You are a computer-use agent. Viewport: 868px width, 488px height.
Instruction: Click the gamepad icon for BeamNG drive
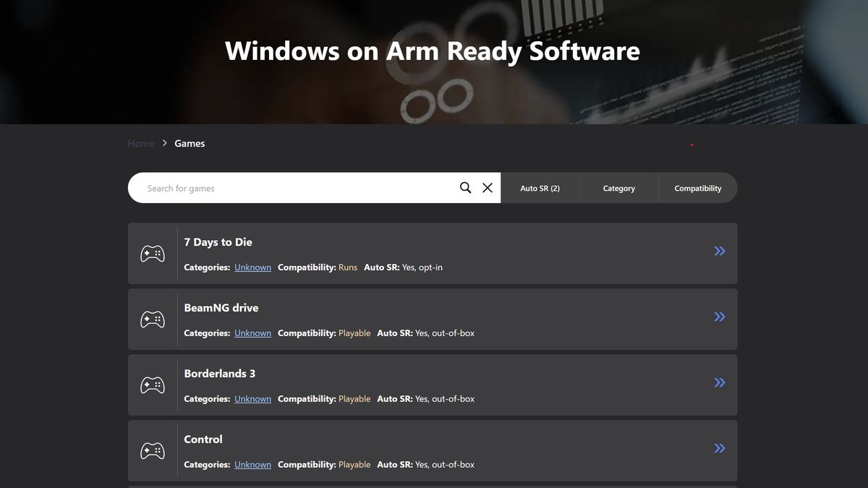tap(152, 319)
